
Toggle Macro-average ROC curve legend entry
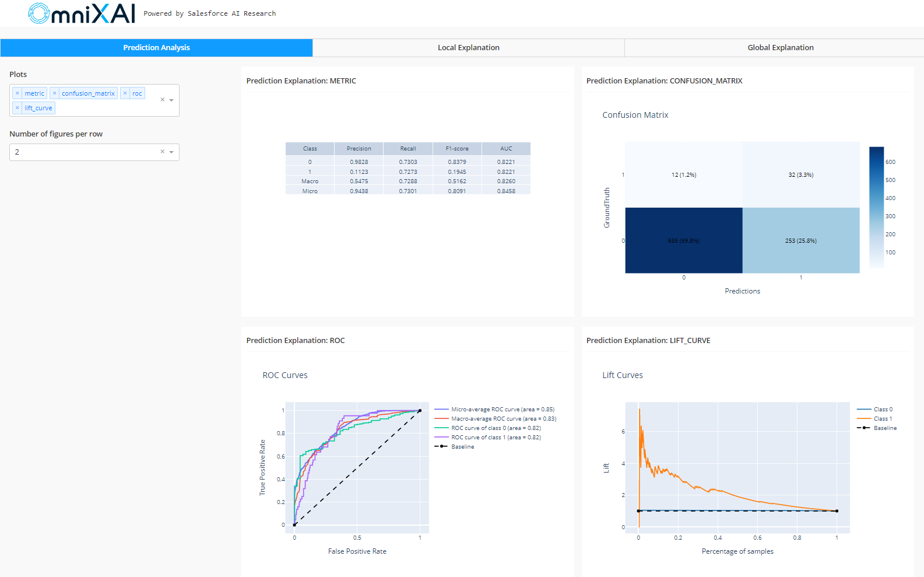click(495, 419)
